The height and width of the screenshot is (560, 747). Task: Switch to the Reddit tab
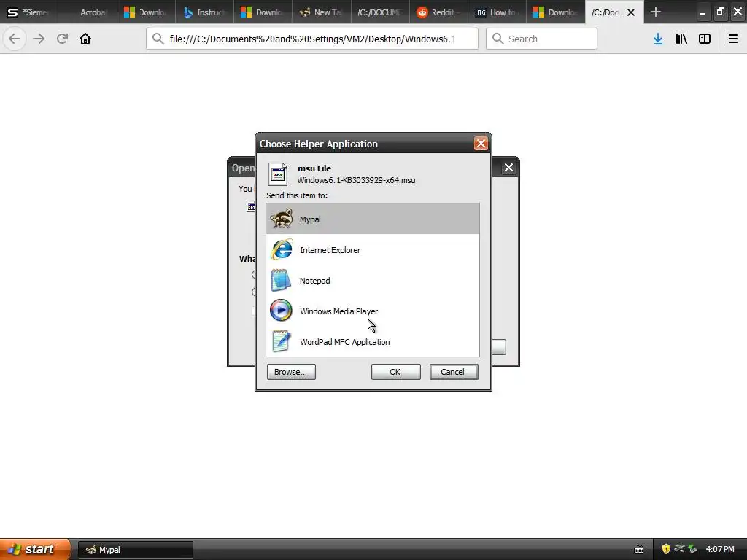(438, 12)
